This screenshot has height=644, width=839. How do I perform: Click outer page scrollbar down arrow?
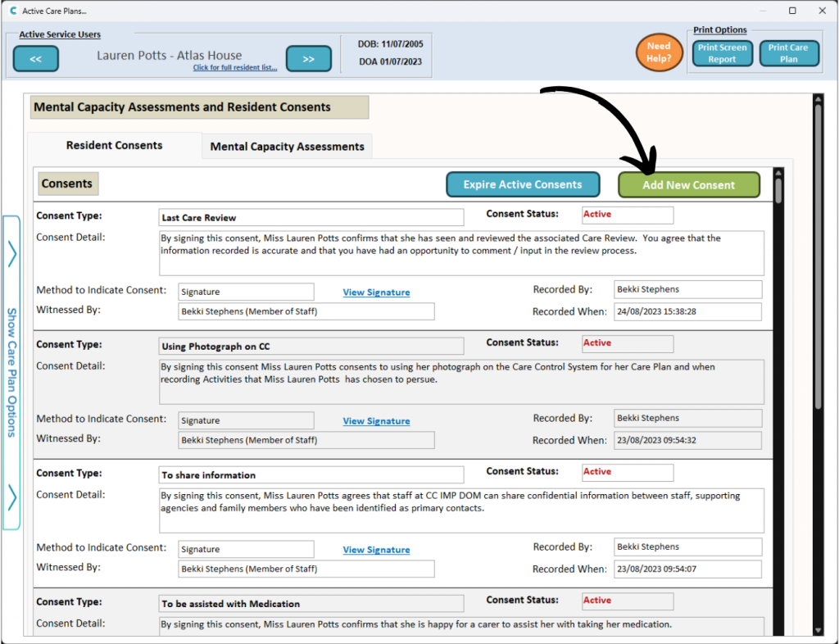[818, 631]
